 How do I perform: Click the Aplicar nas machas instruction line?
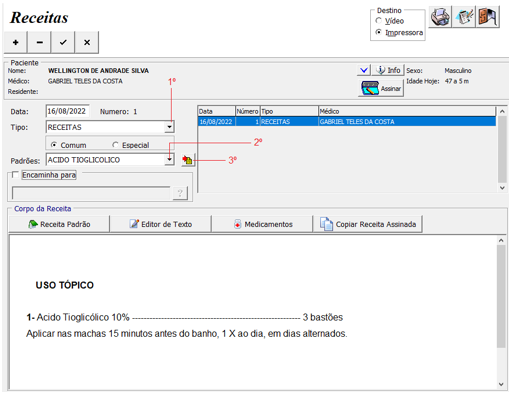click(187, 334)
